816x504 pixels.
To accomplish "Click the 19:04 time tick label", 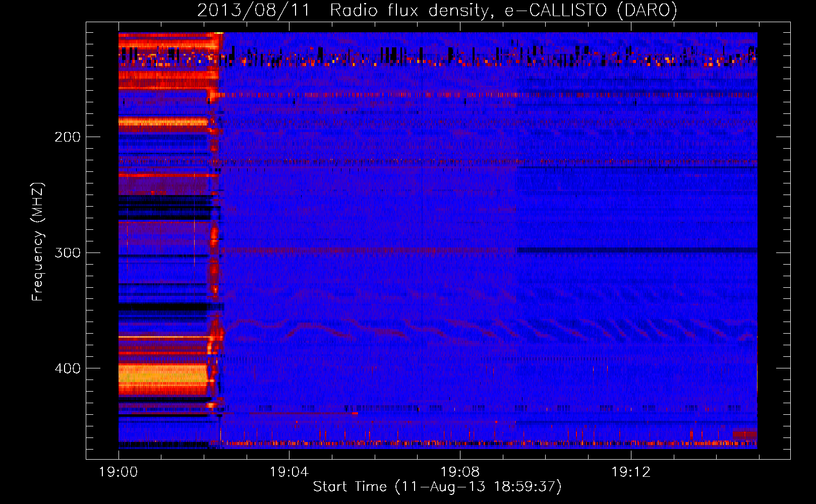I will coord(289,472).
